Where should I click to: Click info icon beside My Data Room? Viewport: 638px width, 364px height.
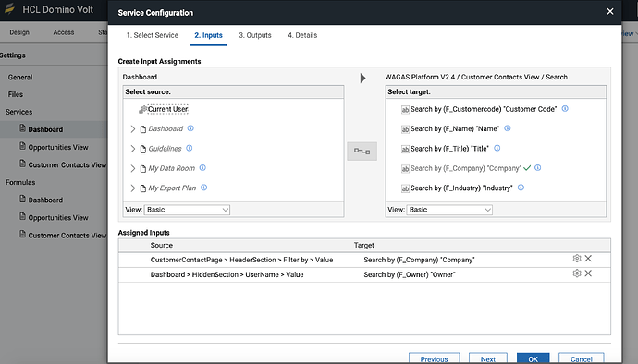click(202, 167)
